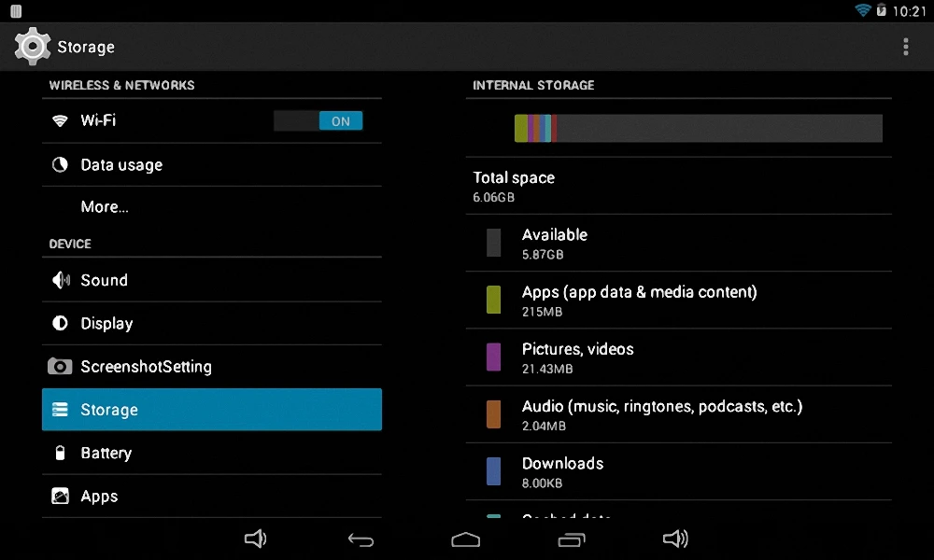
Task: Click the ScreenshotSetting camera icon
Action: (60, 366)
